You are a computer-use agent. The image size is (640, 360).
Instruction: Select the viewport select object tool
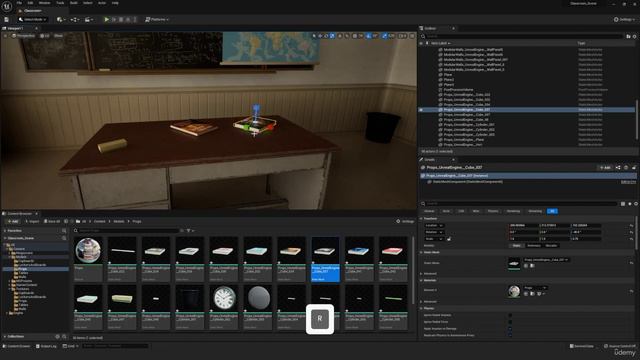click(314, 36)
